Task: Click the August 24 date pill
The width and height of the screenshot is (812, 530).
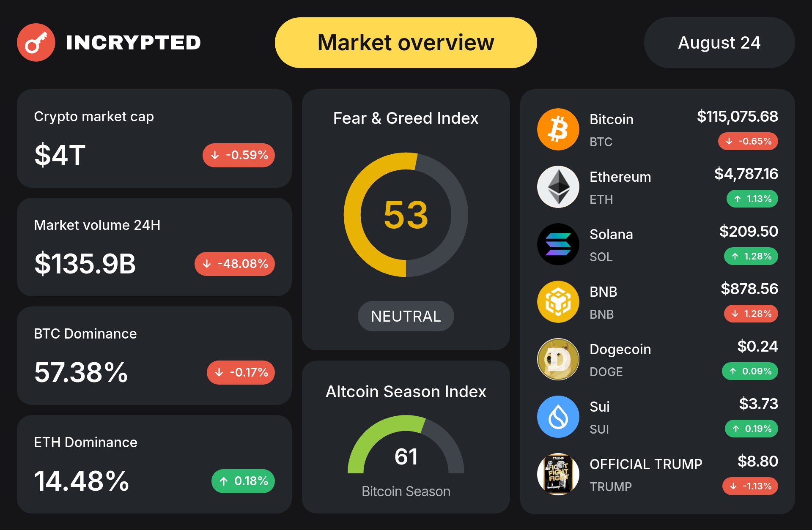Action: tap(719, 43)
